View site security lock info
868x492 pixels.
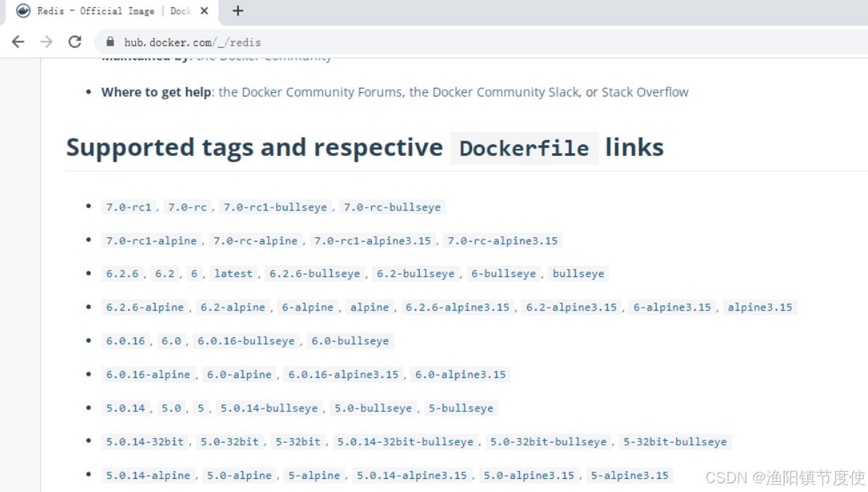[x=110, y=42]
